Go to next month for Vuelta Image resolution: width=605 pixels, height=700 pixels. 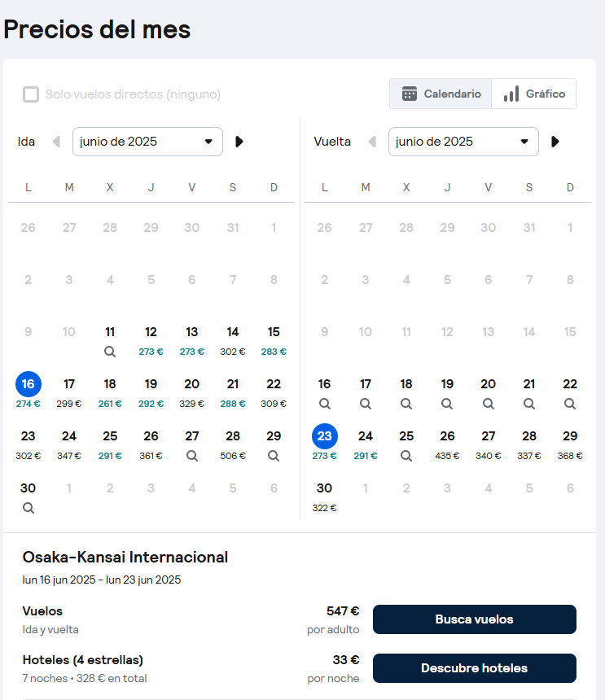click(555, 142)
